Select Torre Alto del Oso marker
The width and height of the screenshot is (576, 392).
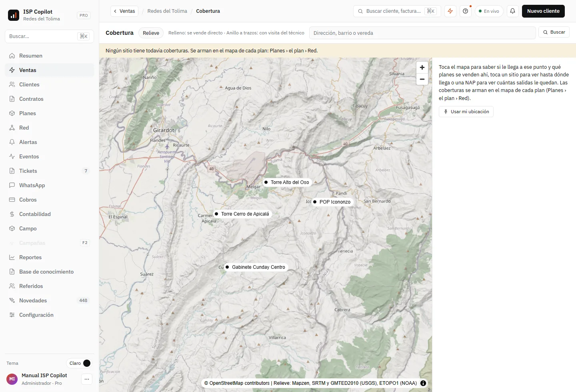click(x=286, y=182)
